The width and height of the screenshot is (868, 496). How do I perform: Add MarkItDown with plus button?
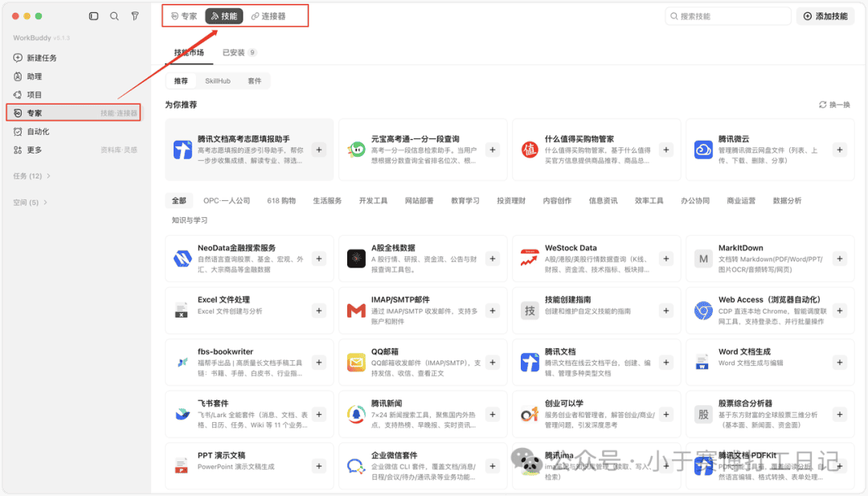coord(840,259)
